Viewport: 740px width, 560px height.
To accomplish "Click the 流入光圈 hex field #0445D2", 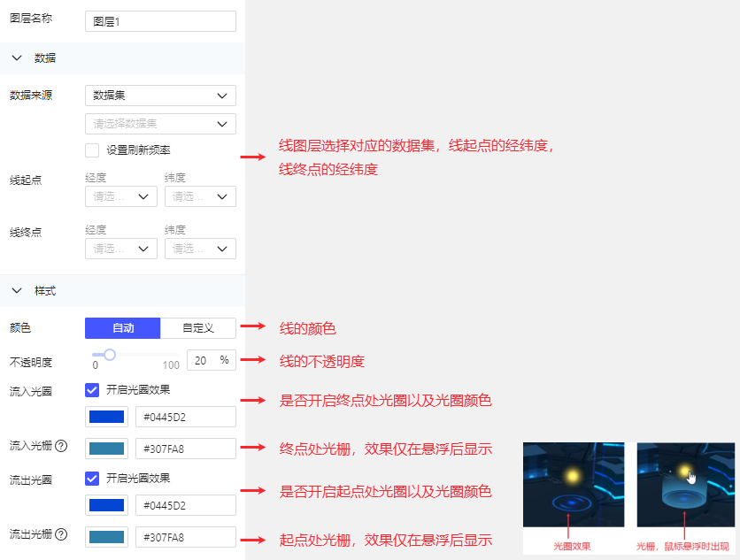I will point(186,417).
